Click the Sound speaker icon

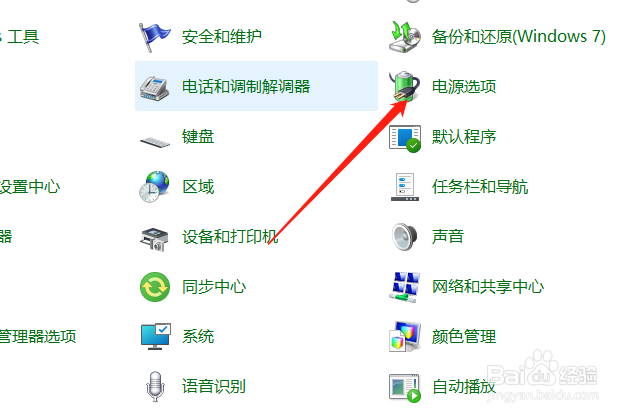(x=405, y=237)
